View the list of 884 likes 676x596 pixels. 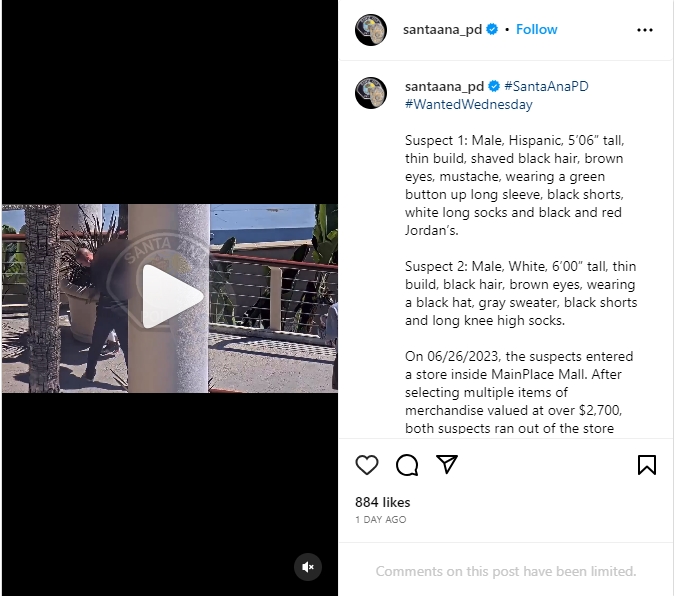click(382, 502)
